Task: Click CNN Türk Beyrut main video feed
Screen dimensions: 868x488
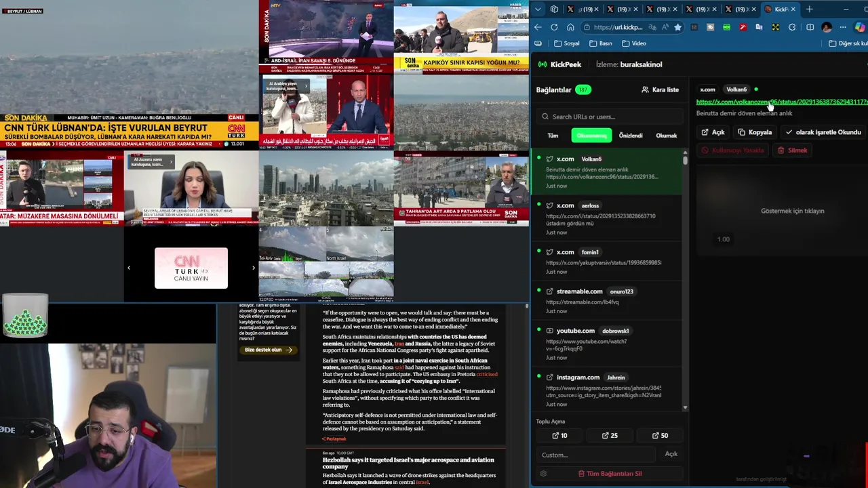Action: pyautogui.click(x=129, y=75)
